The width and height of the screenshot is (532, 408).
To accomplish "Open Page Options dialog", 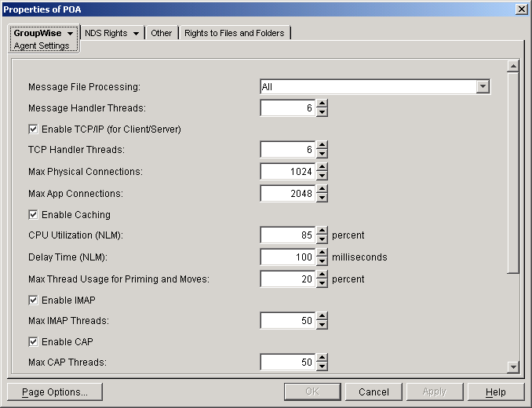I will pyautogui.click(x=55, y=392).
